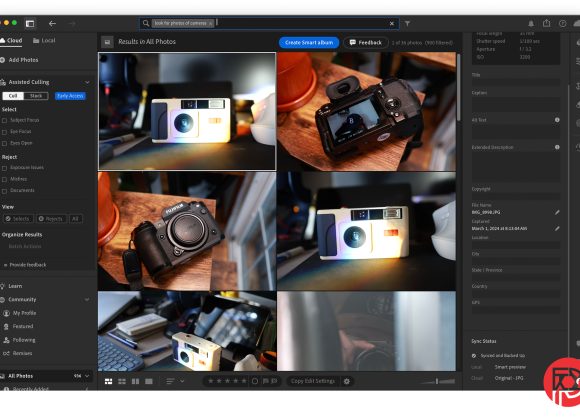Enable the Exposure Issues reject checkbox
Screen dimensions: 580x420
click(x=4, y=168)
